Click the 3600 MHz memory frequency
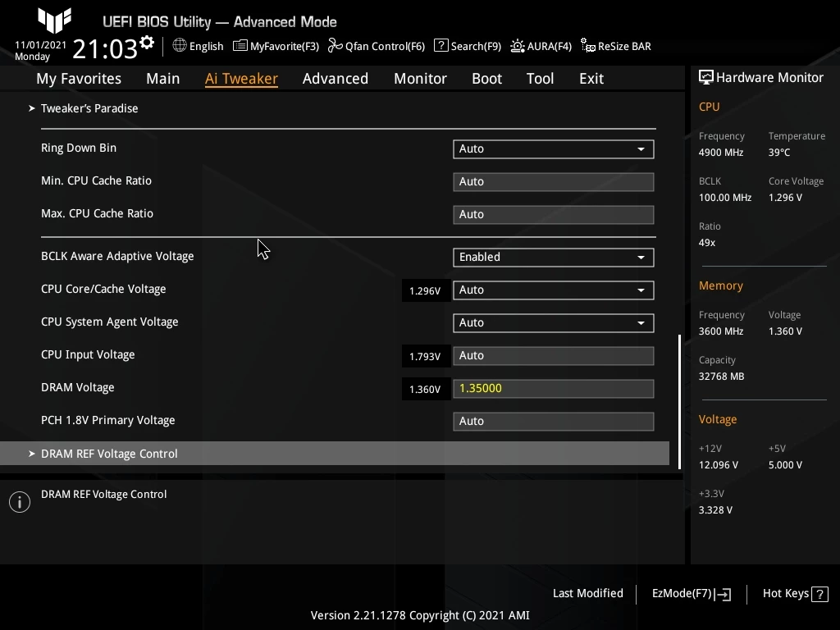 (x=721, y=331)
